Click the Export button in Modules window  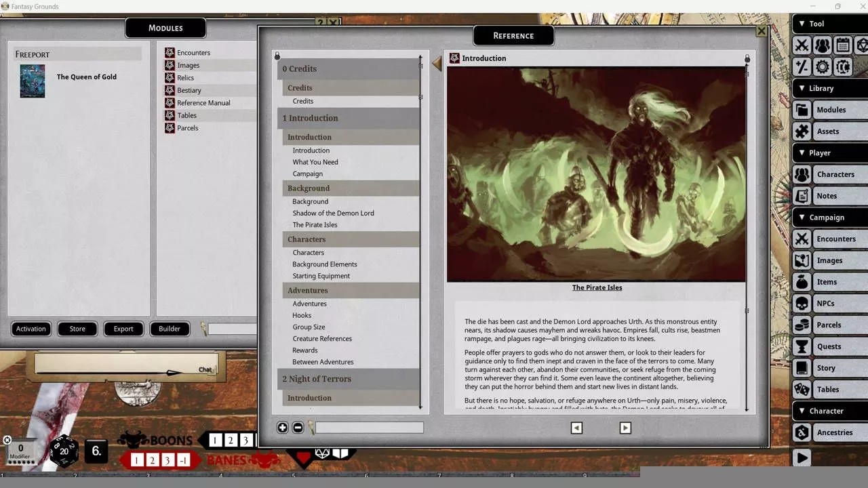pos(123,329)
